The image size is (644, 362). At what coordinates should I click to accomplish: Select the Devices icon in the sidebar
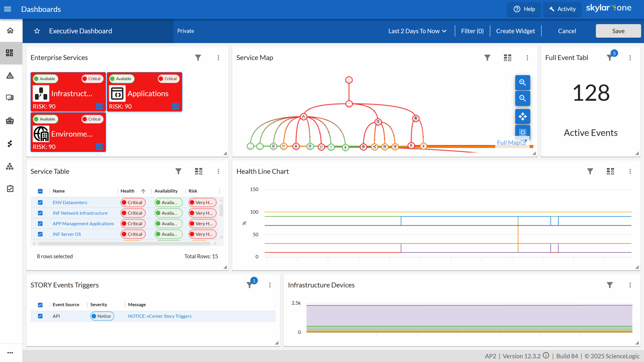point(10,97)
